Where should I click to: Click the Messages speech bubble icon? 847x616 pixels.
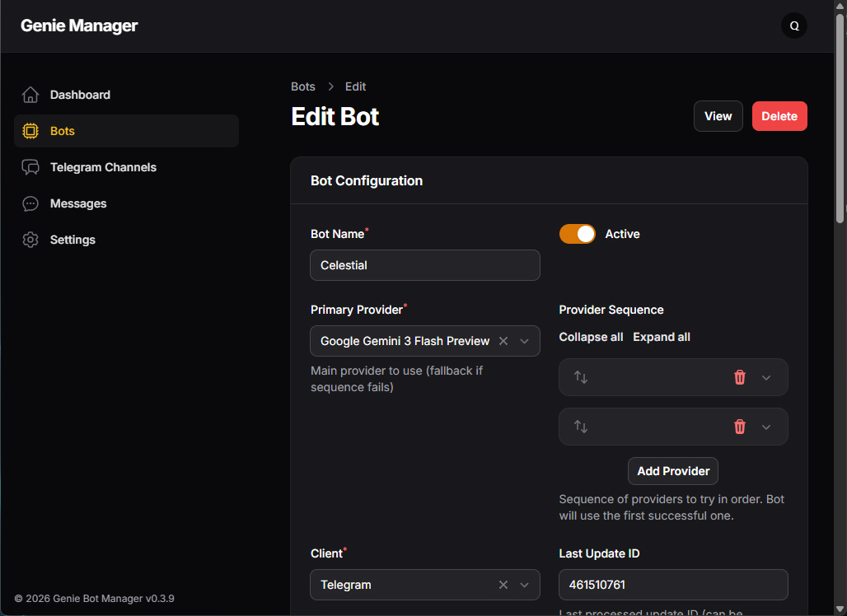coord(30,203)
